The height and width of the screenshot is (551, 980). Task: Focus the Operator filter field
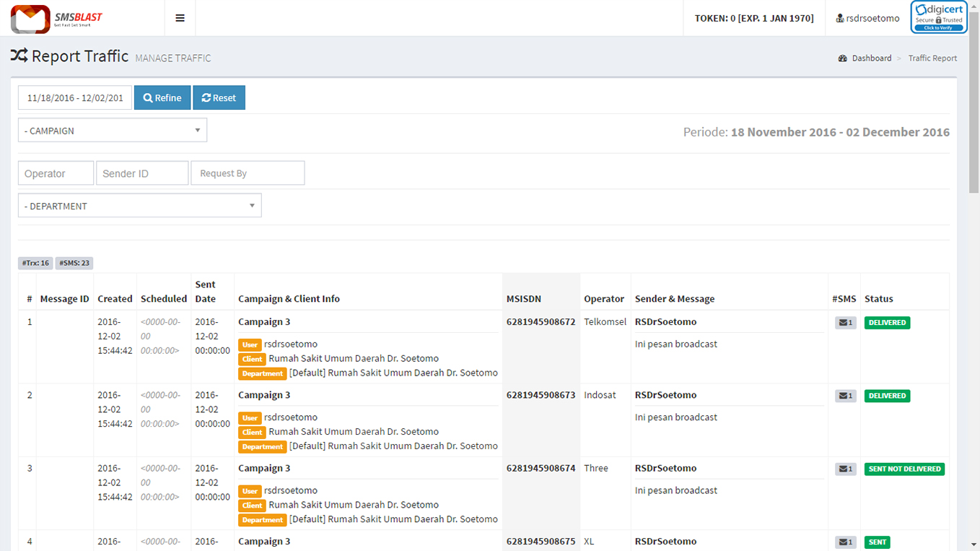(x=56, y=173)
